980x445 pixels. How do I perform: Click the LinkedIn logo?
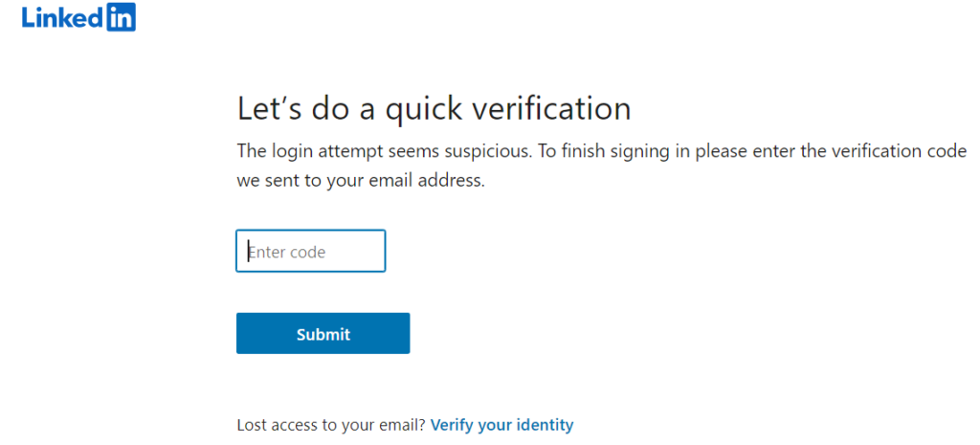[x=78, y=17]
